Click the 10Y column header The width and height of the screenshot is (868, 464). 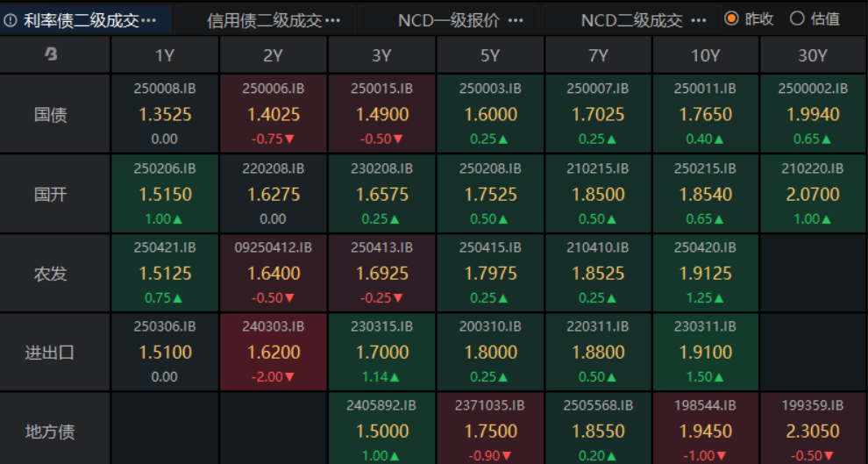(x=705, y=55)
